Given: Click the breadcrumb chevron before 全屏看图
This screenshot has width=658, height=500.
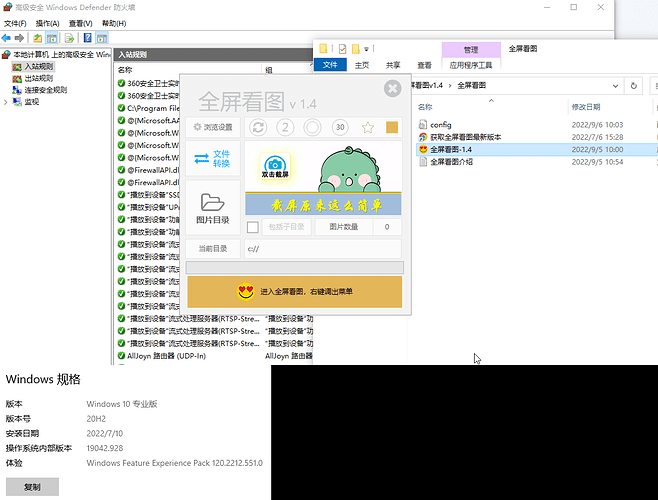Looking at the screenshot, I should pyautogui.click(x=450, y=86).
